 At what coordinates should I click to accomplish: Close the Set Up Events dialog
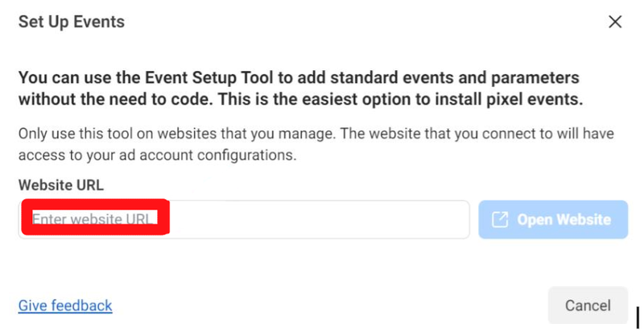point(615,23)
